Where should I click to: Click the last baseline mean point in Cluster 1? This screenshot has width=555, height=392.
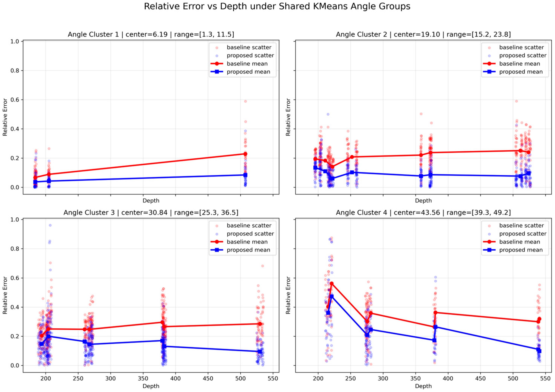tap(245, 154)
